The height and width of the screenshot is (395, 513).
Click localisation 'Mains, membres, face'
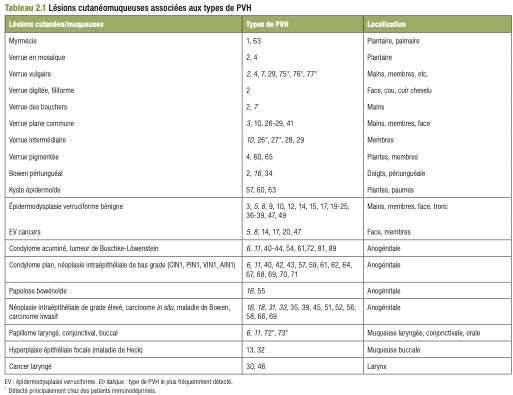tap(399, 123)
